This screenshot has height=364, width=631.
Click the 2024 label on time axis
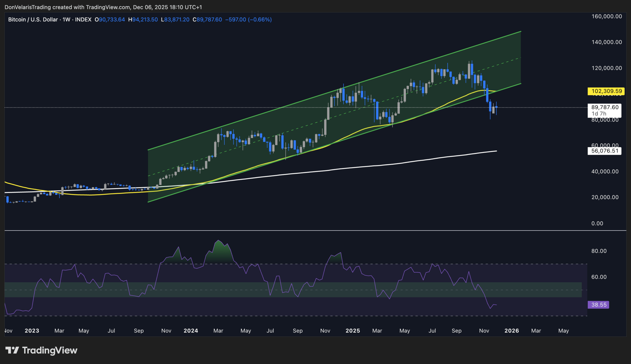pyautogui.click(x=191, y=331)
